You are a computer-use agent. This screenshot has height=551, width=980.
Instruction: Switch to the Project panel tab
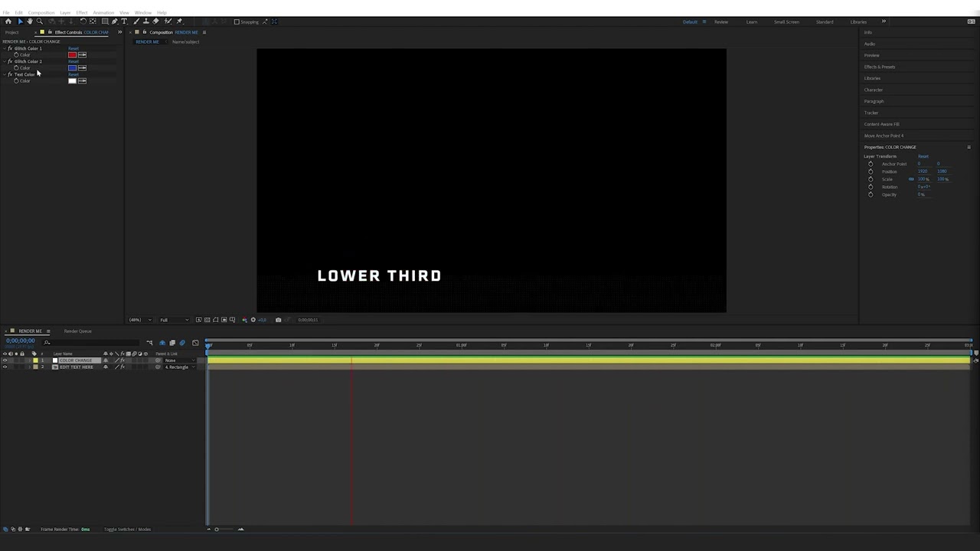coord(11,32)
